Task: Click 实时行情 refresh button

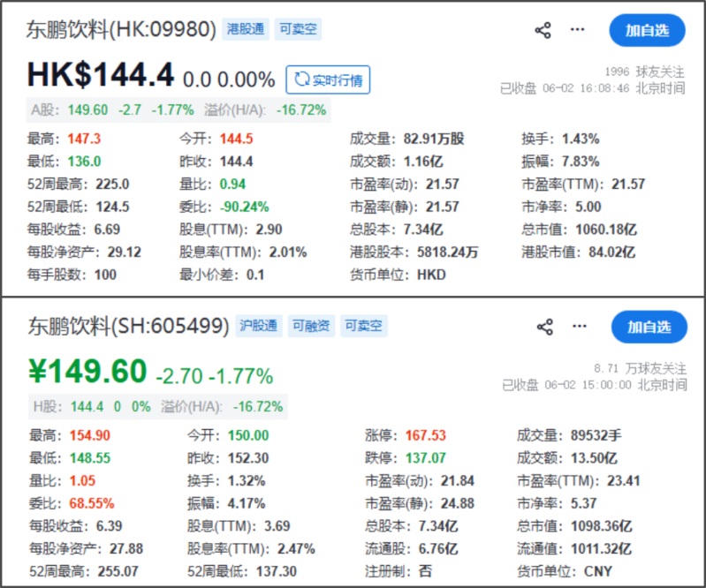Action: [x=328, y=79]
